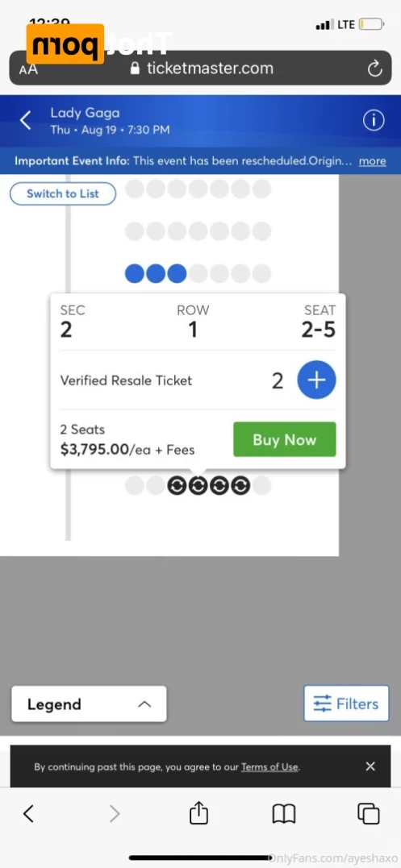
Task: Increase ticket quantity with plus button
Action: tap(316, 380)
